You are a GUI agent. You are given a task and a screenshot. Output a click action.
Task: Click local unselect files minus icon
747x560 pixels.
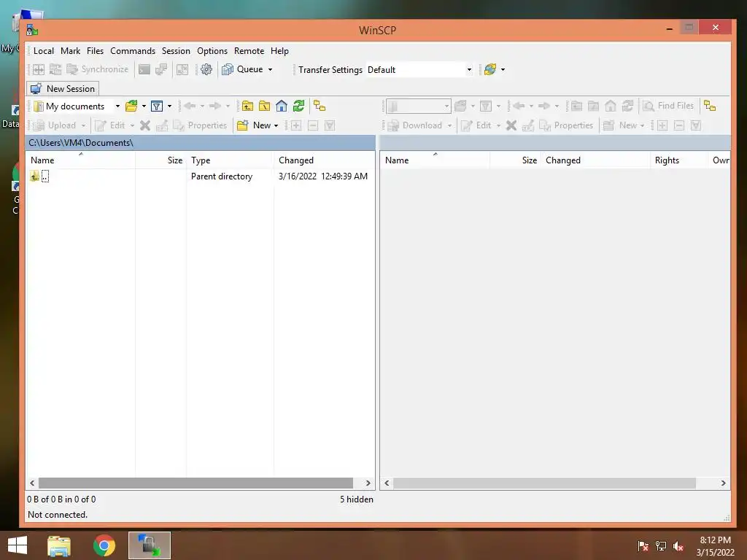(313, 125)
